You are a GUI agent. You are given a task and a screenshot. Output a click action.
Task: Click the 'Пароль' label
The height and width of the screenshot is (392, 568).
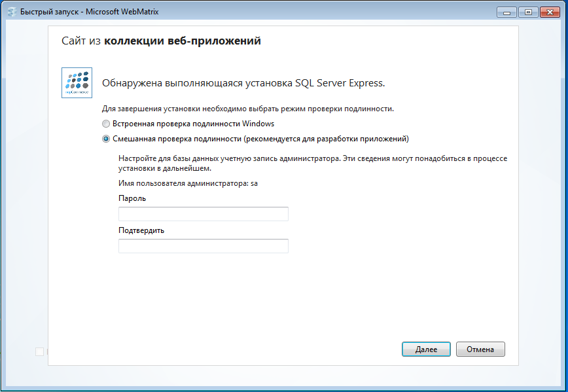pyautogui.click(x=132, y=198)
